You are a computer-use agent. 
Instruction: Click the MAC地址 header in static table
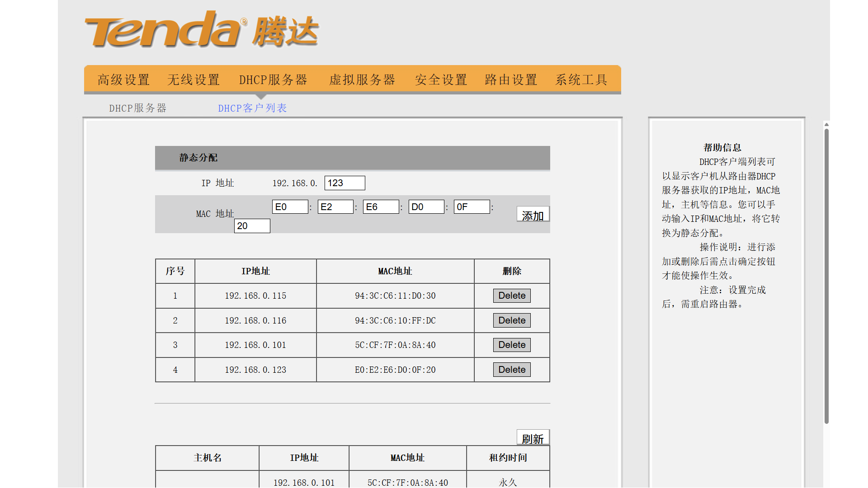coord(395,271)
